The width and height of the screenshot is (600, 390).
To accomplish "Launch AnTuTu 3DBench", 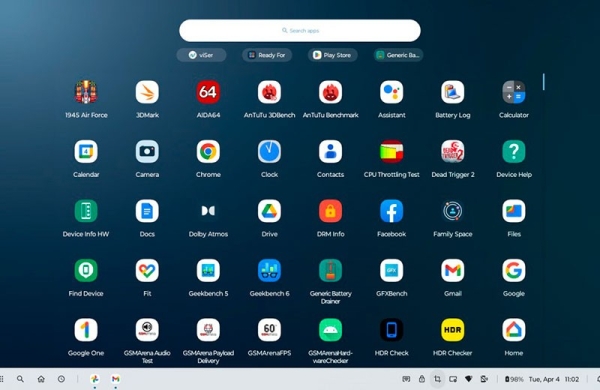I will tap(269, 92).
